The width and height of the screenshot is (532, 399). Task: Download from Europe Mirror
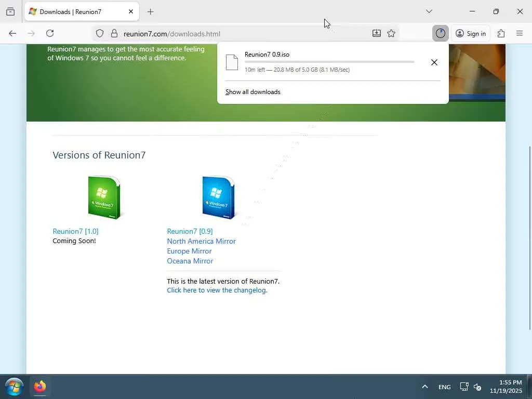click(x=189, y=251)
